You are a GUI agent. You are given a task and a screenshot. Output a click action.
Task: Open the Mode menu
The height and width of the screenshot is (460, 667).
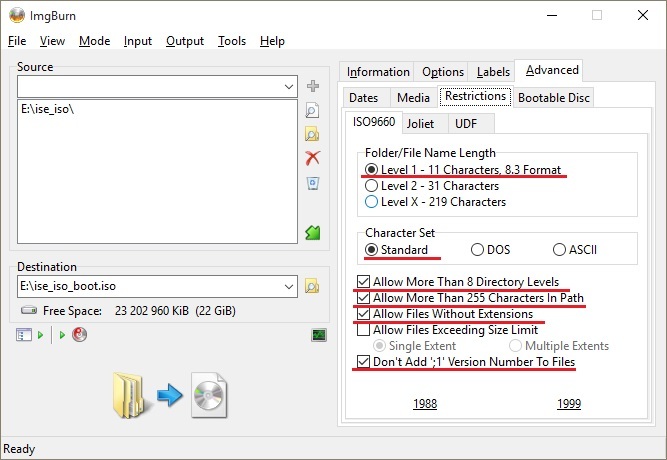tap(94, 41)
